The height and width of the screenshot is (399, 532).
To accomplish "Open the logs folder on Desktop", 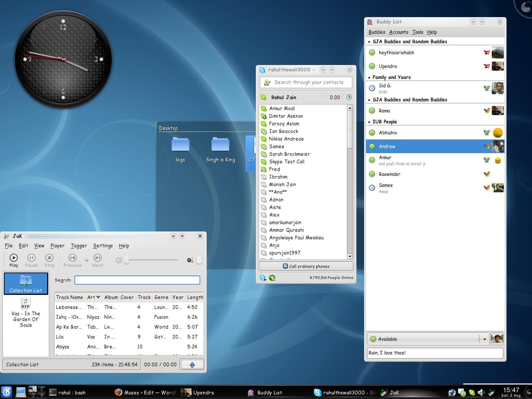I will click(x=180, y=150).
